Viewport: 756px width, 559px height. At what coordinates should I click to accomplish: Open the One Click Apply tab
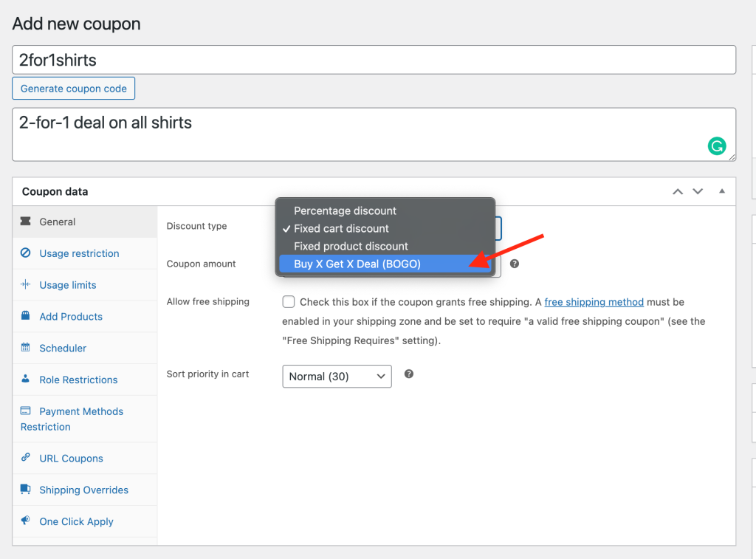pyautogui.click(x=85, y=521)
